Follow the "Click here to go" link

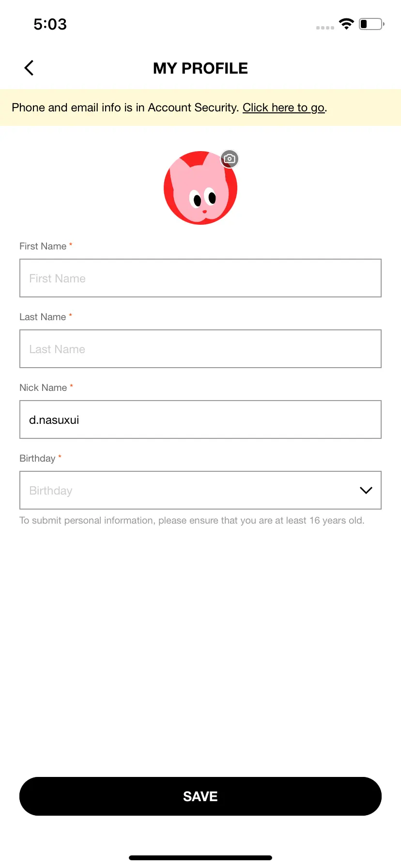coord(284,108)
